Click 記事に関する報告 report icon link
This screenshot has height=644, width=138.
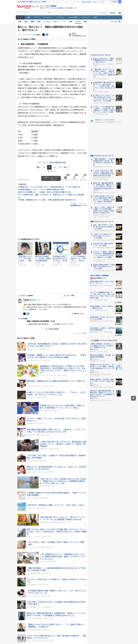24,180
